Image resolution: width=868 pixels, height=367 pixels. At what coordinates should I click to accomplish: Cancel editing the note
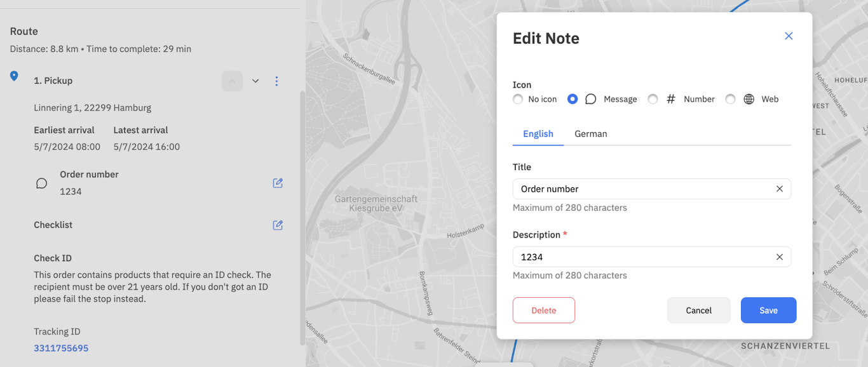click(699, 310)
